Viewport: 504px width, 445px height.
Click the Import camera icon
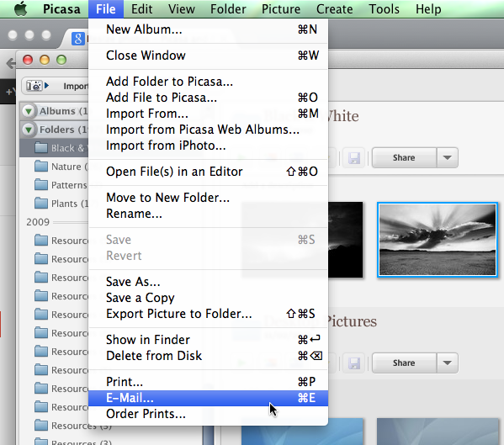point(34,86)
